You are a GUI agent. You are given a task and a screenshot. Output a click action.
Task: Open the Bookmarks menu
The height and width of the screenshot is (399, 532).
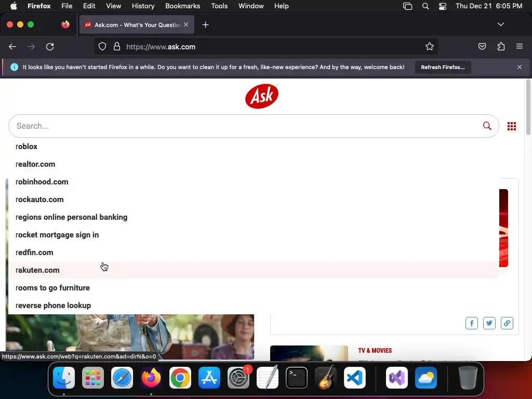182,6
